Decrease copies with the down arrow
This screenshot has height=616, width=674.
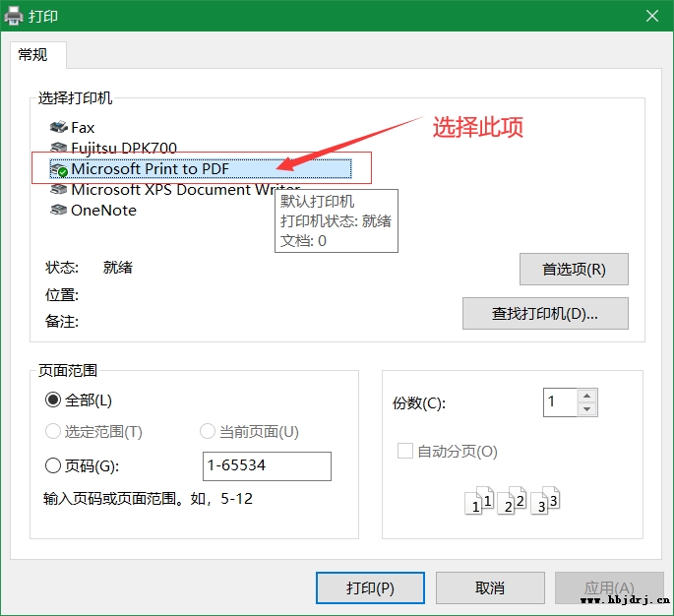[x=586, y=409]
